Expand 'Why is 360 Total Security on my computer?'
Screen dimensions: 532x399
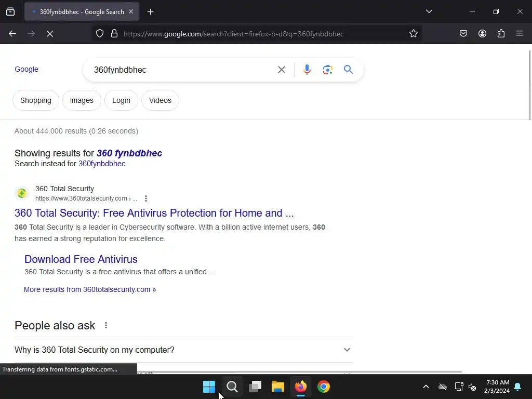[183, 350]
